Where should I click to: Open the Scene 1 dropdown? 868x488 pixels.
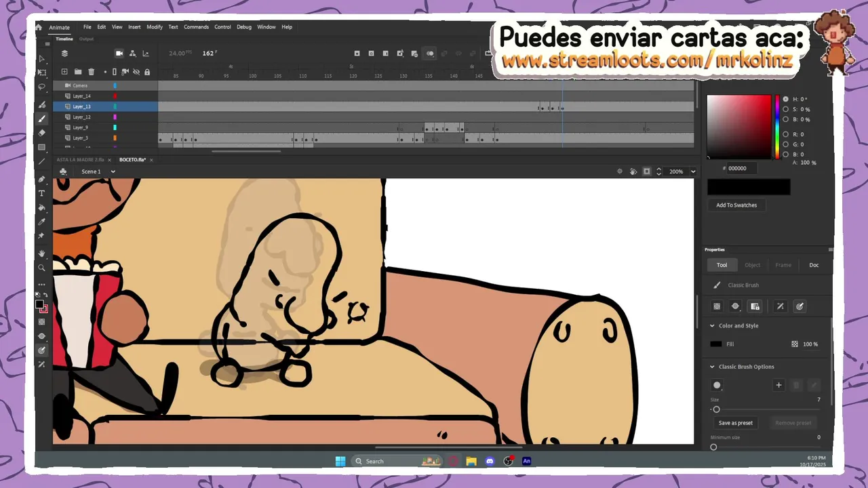coord(113,171)
